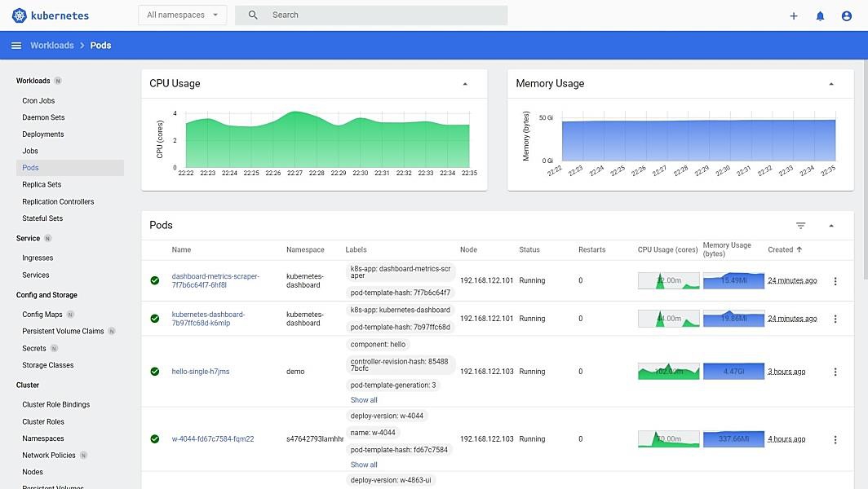The width and height of the screenshot is (868, 489).
Task: Open actions menu for w-4044 pod
Action: tap(835, 439)
